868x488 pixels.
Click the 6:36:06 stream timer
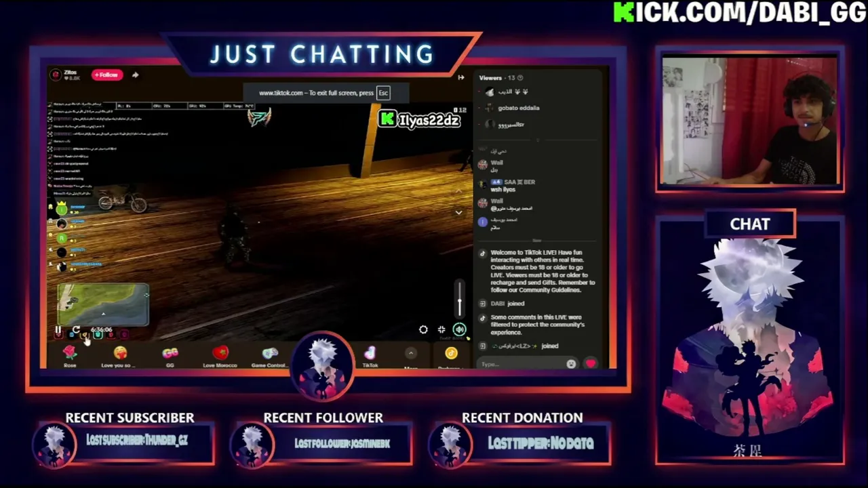[101, 330]
